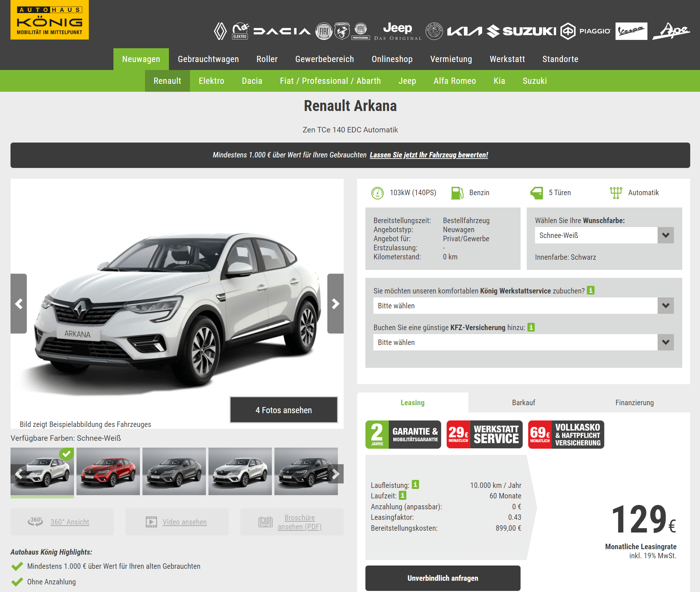Click the 2 Jahre Garantie badge
The image size is (700, 592).
point(403,435)
